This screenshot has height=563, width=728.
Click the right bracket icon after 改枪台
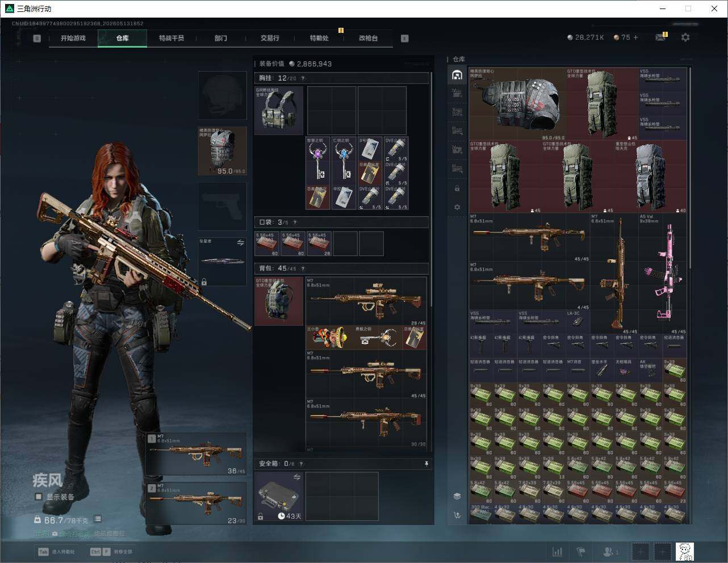[405, 39]
